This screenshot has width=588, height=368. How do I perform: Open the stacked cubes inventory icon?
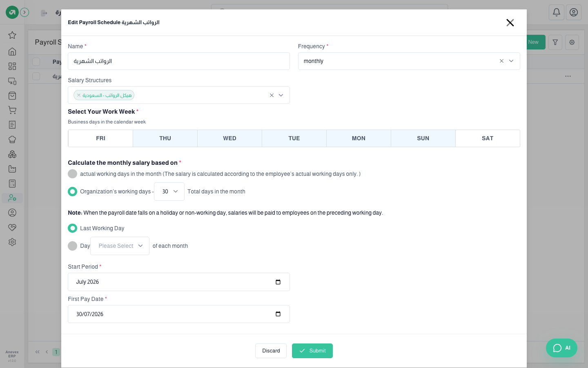coord(12,154)
